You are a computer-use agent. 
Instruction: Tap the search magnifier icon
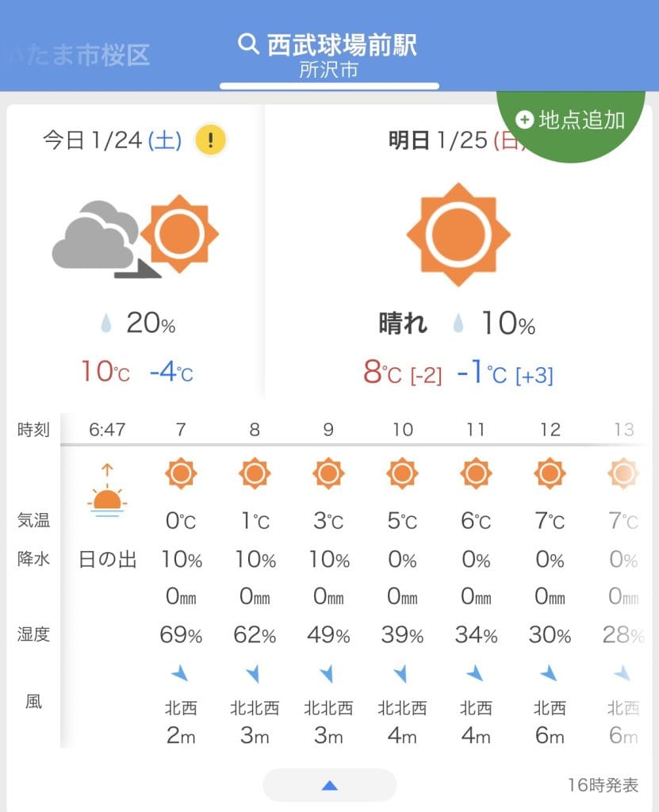(x=249, y=44)
